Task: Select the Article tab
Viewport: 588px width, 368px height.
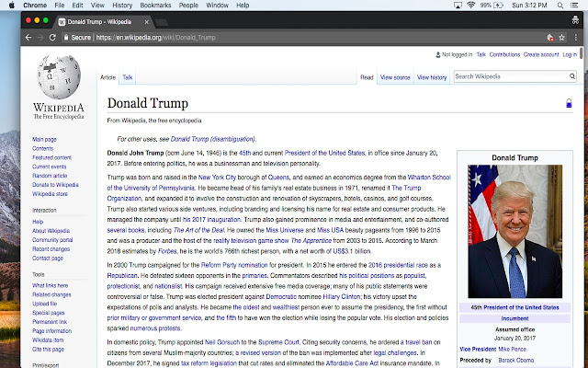Action: (x=108, y=77)
